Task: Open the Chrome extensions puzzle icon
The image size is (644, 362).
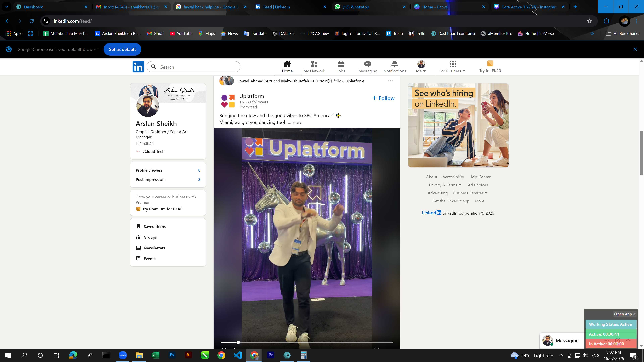Action: (606, 21)
